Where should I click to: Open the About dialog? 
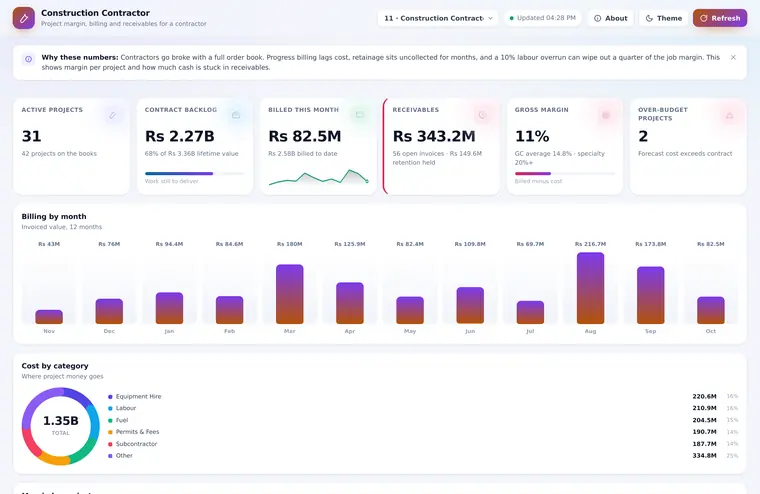[611, 18]
